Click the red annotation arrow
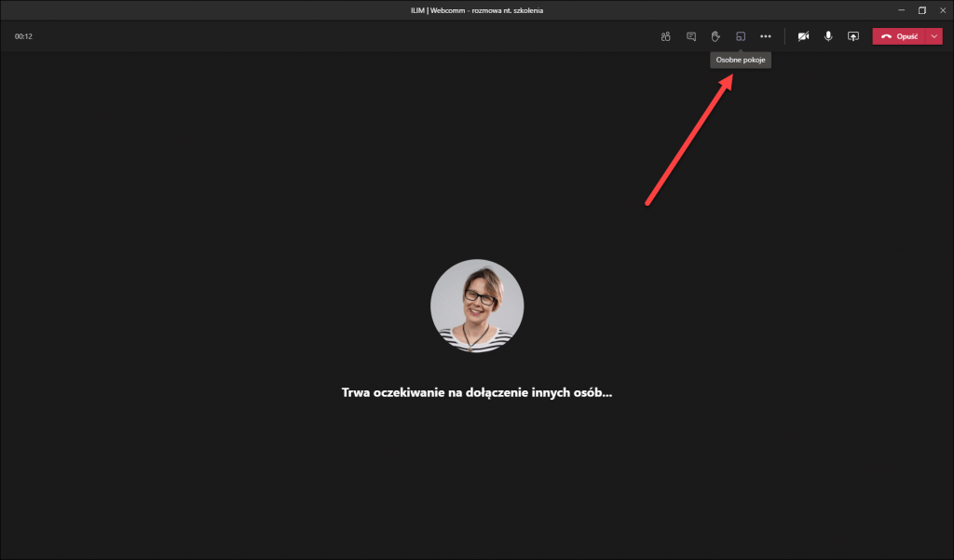Viewport: 954px width, 560px height. tap(689, 140)
